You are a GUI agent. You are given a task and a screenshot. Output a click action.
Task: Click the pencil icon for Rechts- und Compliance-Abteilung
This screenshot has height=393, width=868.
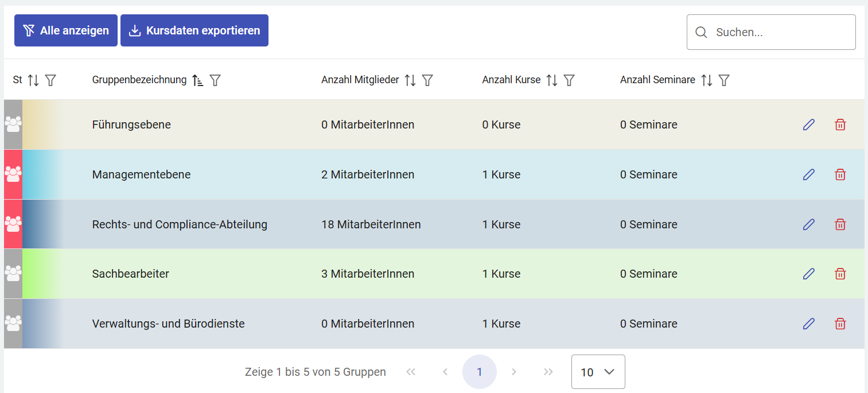(x=809, y=224)
